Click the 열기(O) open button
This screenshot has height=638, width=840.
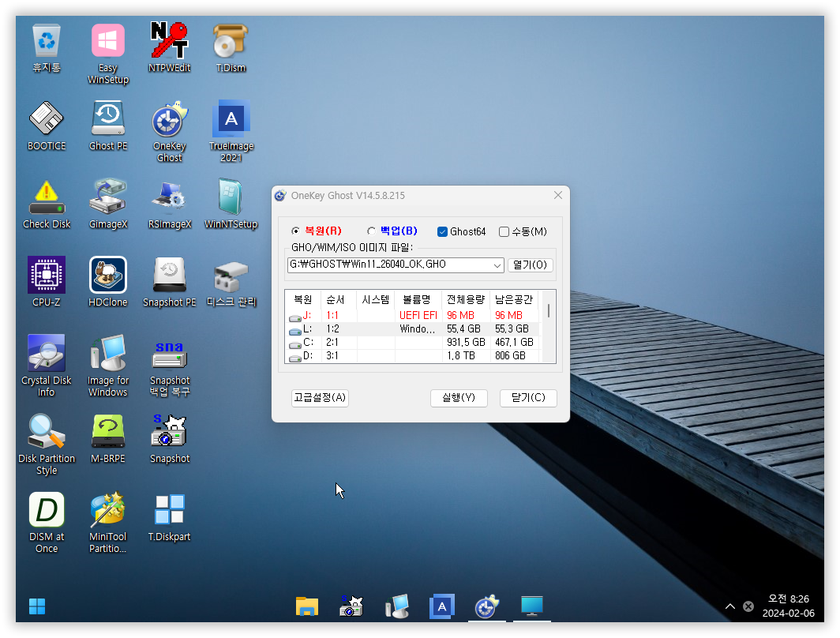click(x=531, y=265)
